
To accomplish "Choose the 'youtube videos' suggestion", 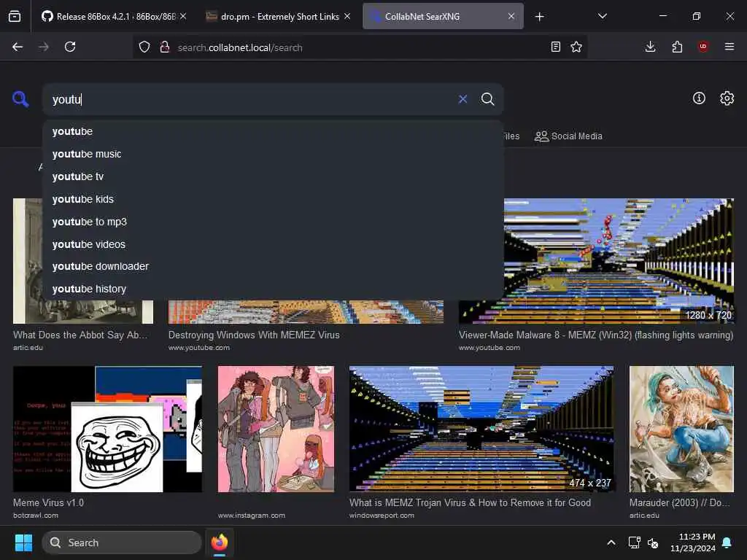I will click(273, 244).
